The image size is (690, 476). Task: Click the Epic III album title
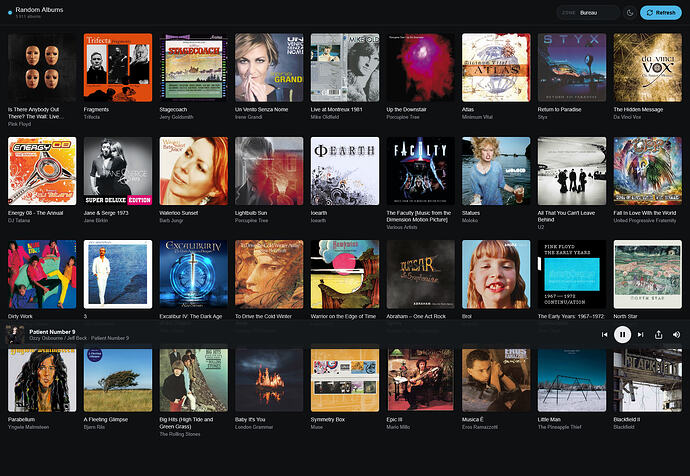click(394, 420)
